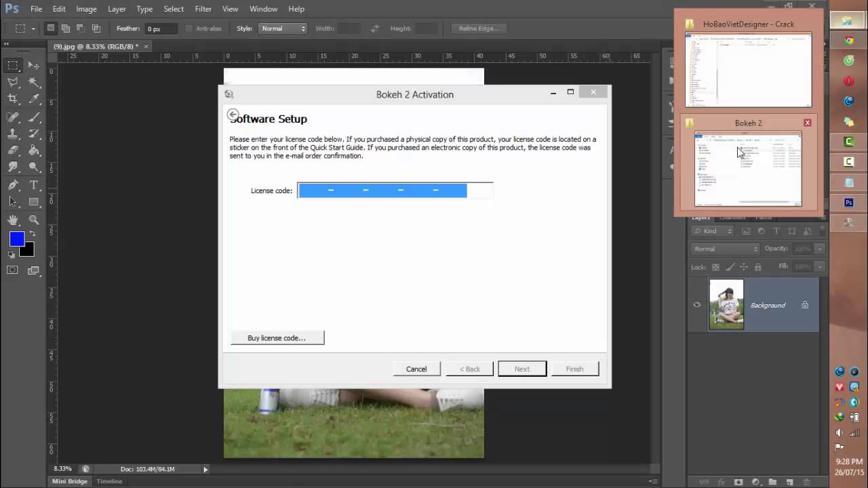The image size is (868, 488).
Task: Hide the Background layer with eye icon
Action: click(x=696, y=305)
